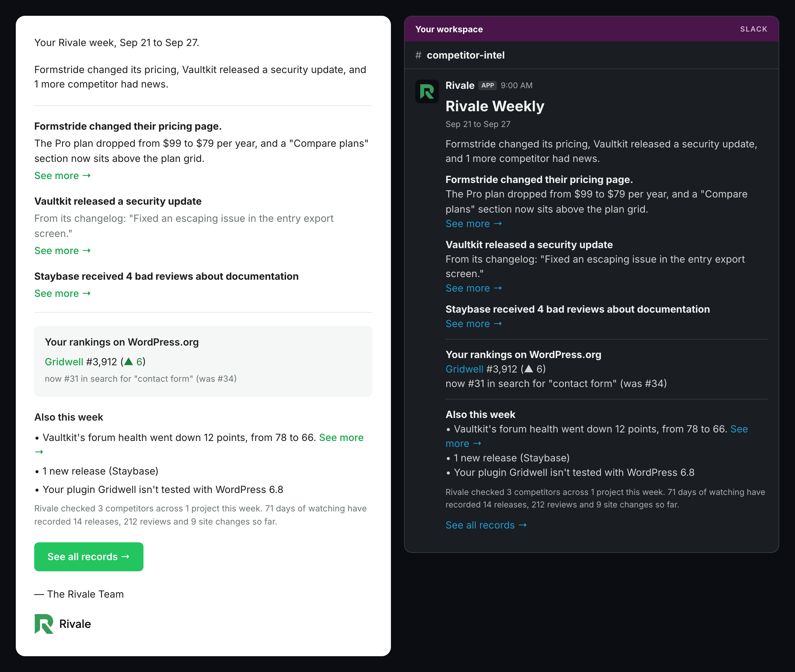The height and width of the screenshot is (672, 795).
Task: Open the See all records link in Slack
Action: point(486,525)
